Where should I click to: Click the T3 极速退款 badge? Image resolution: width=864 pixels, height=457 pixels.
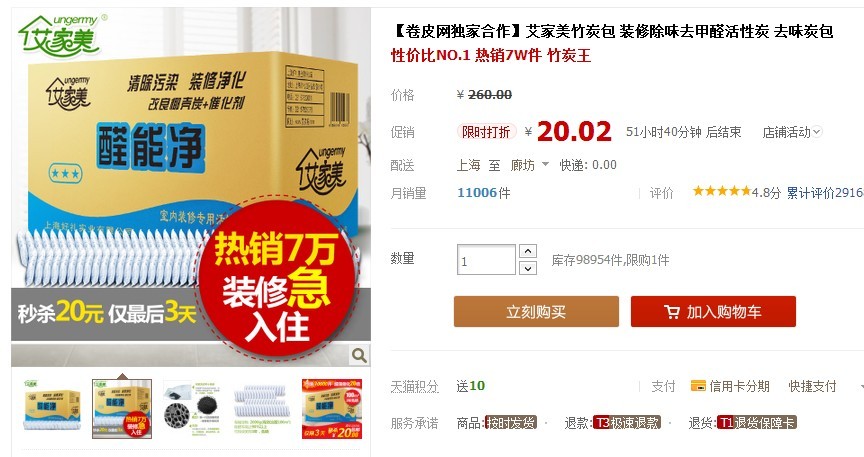tap(627, 423)
